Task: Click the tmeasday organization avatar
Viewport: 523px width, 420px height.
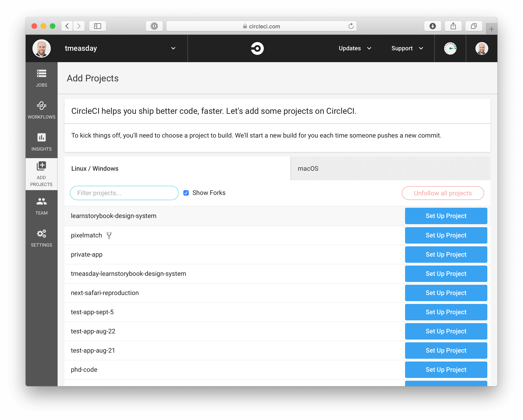Action: pyautogui.click(x=41, y=48)
